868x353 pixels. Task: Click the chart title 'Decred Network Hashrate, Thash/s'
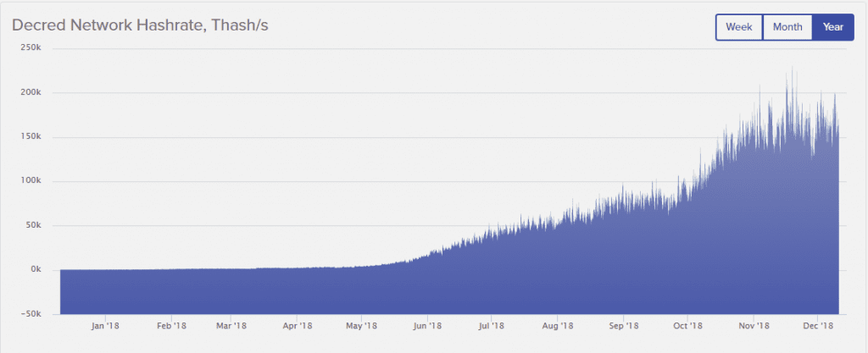click(x=140, y=26)
